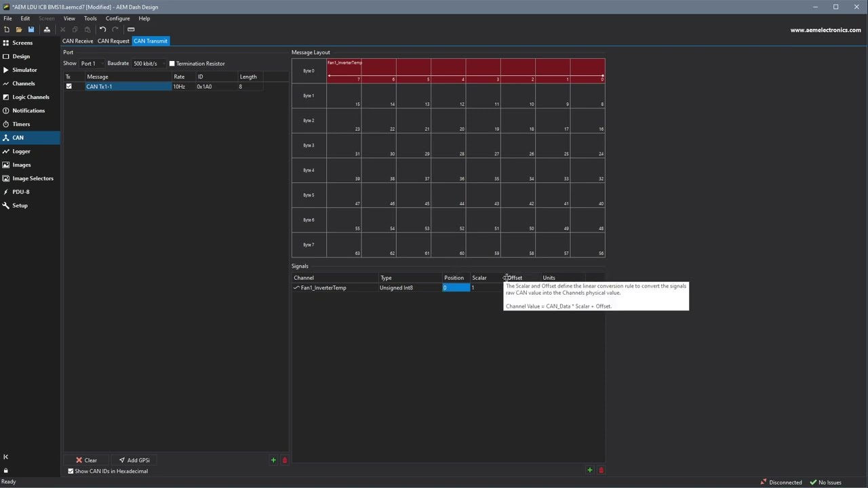Open the Design sidebar section

pos(30,56)
